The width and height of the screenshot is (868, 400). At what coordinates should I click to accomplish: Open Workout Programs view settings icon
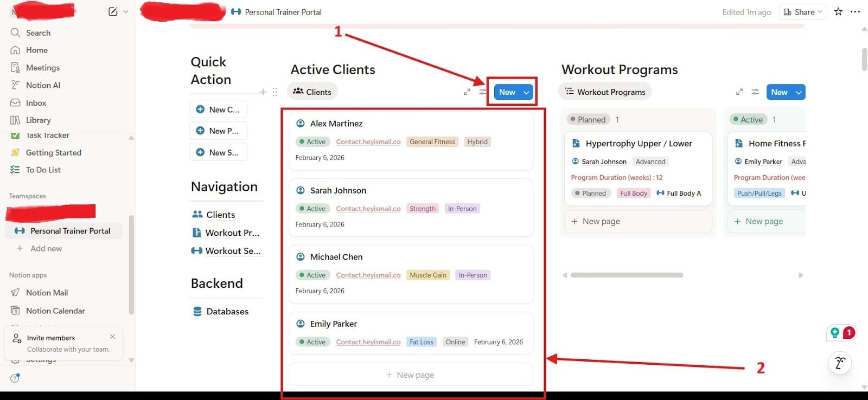755,92
